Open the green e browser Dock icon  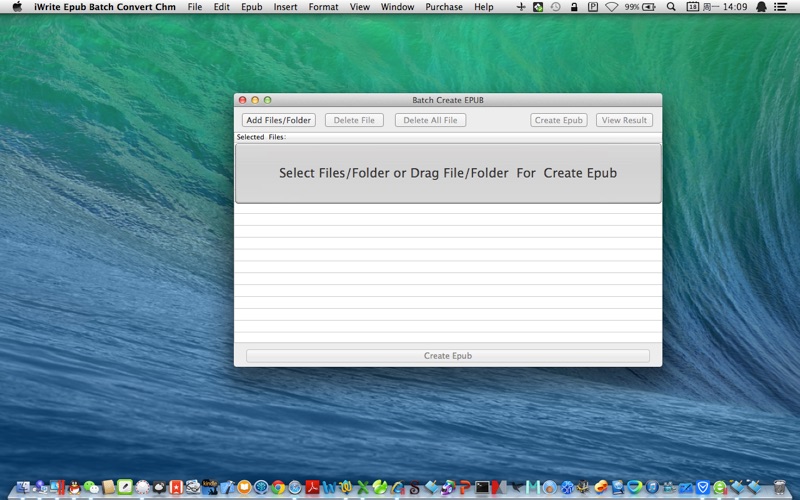(719, 487)
